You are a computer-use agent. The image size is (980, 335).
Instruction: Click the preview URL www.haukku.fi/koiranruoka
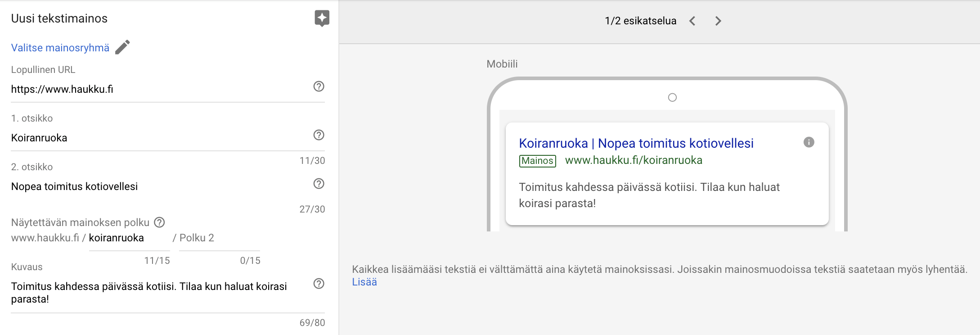pos(634,160)
